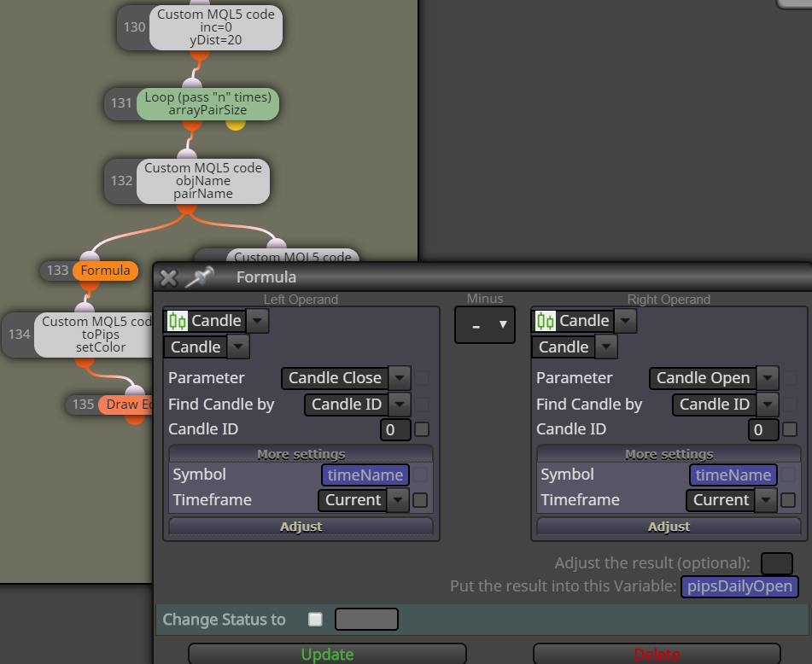Click block number 130 label
The image size is (812, 664).
(134, 27)
